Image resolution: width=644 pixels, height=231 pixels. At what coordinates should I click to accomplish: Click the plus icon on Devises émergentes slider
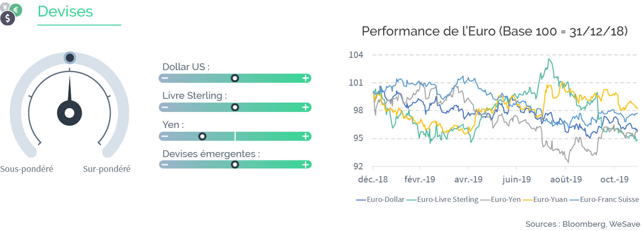[x=306, y=165]
